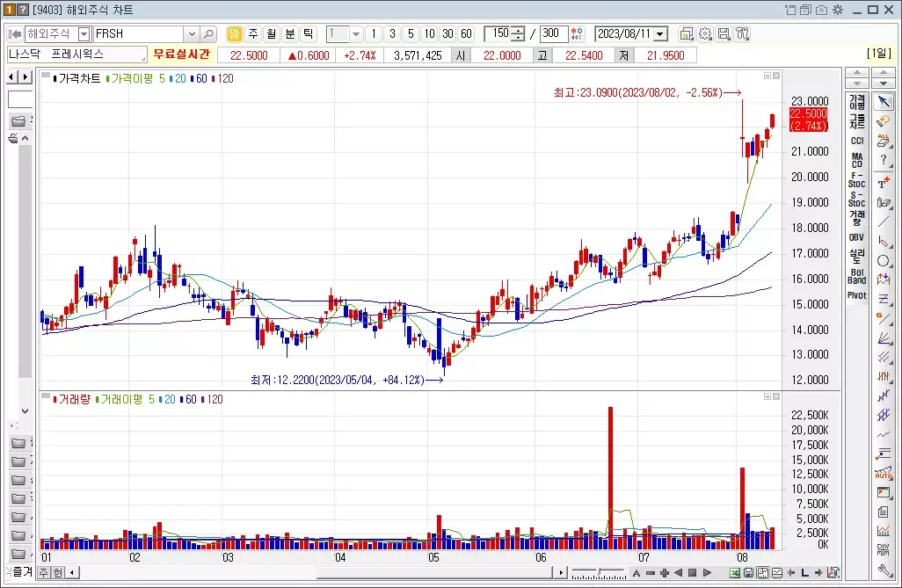Select the G-line Gann tool
Screen dimensions: 902x588
884,318
